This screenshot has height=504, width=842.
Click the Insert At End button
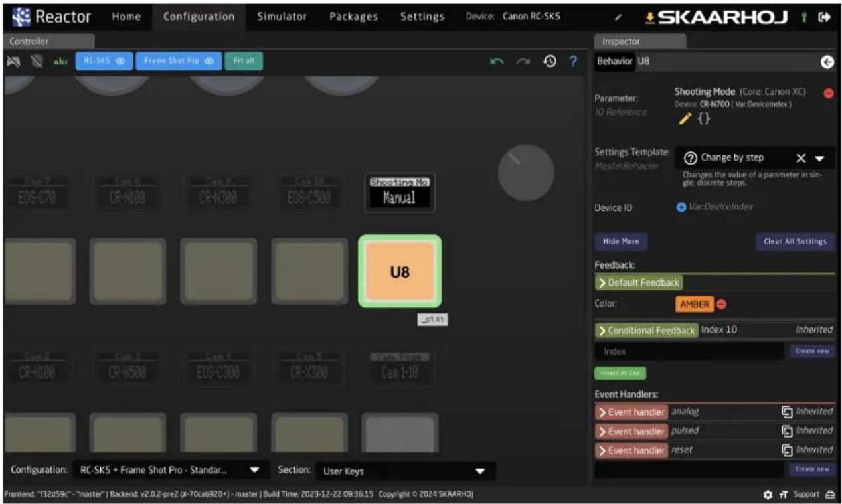tap(620, 373)
